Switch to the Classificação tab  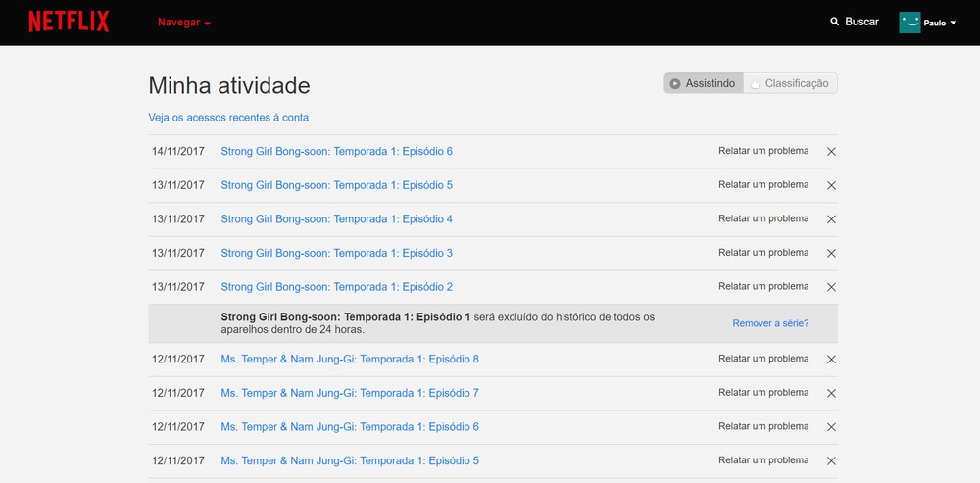pos(791,83)
